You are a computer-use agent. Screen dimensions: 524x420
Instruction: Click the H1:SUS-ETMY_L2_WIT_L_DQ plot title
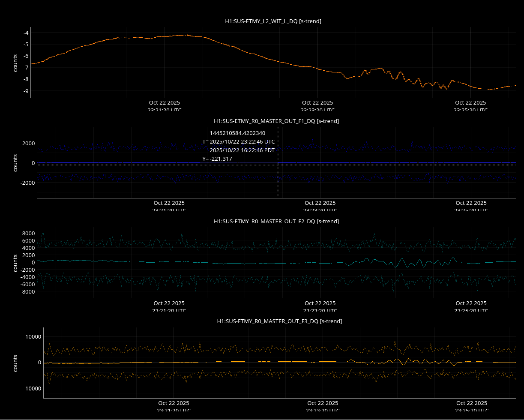tap(273, 21)
